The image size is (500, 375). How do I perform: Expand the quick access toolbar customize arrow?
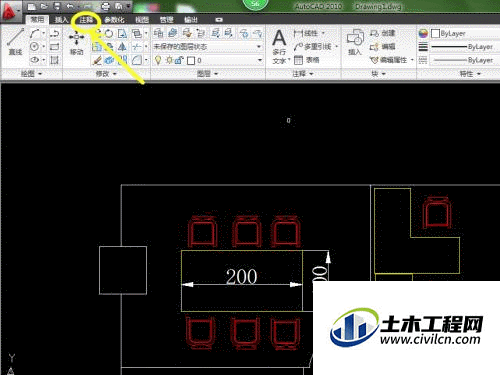tap(128, 6)
